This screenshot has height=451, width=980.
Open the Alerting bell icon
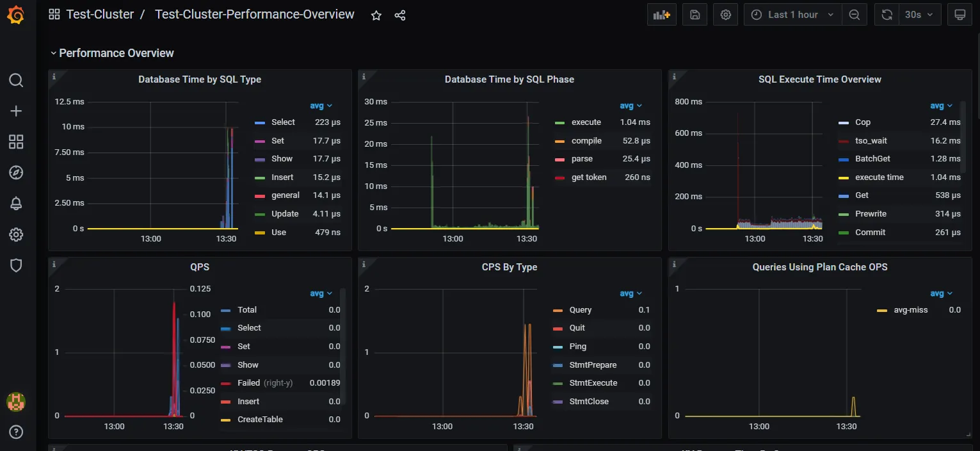[x=16, y=204]
